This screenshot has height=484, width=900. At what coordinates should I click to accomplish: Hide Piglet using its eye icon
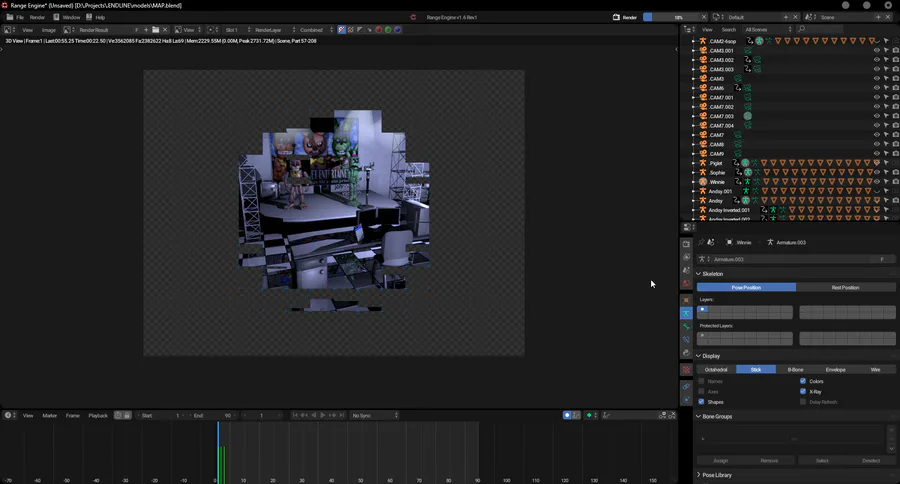(876, 163)
